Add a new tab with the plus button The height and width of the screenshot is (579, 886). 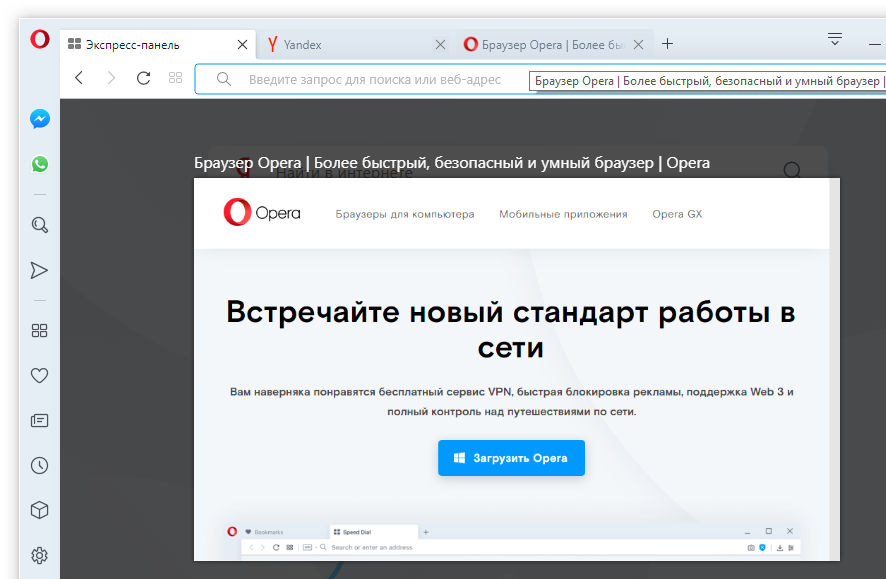click(x=667, y=43)
